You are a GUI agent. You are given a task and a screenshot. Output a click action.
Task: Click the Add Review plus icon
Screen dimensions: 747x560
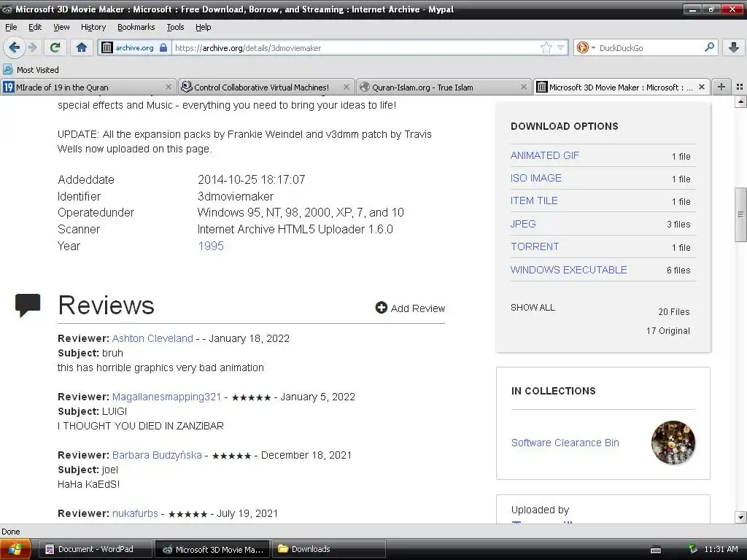[x=381, y=308]
